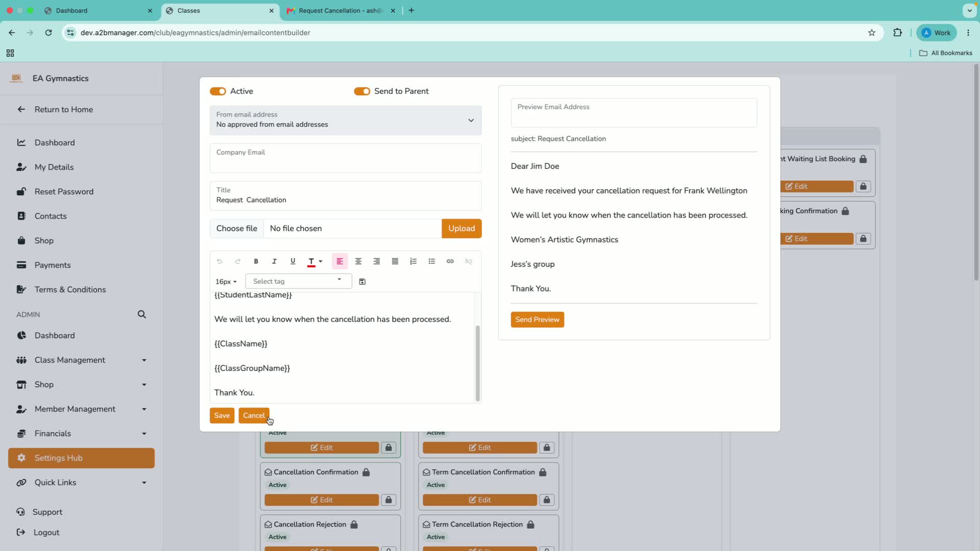Open the Select tag dropdown

(x=299, y=281)
